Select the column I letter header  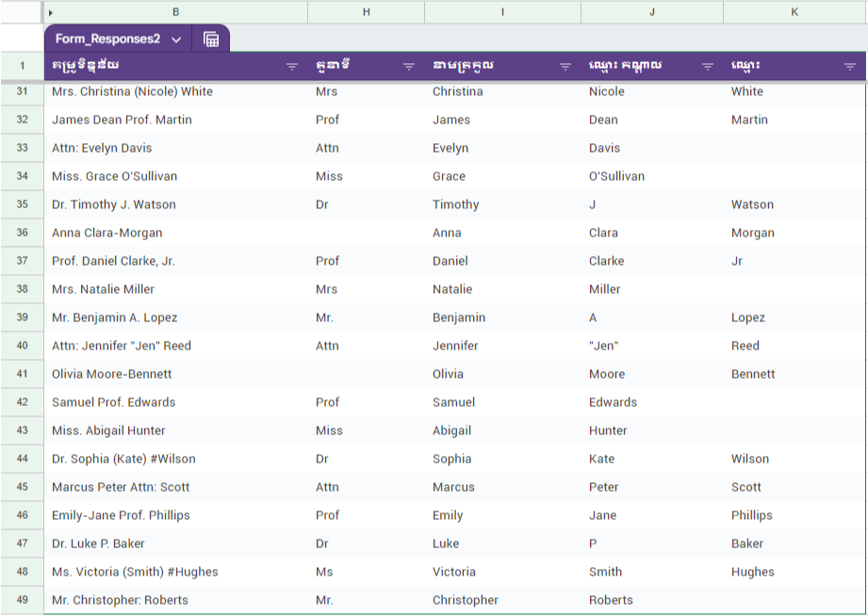[502, 12]
